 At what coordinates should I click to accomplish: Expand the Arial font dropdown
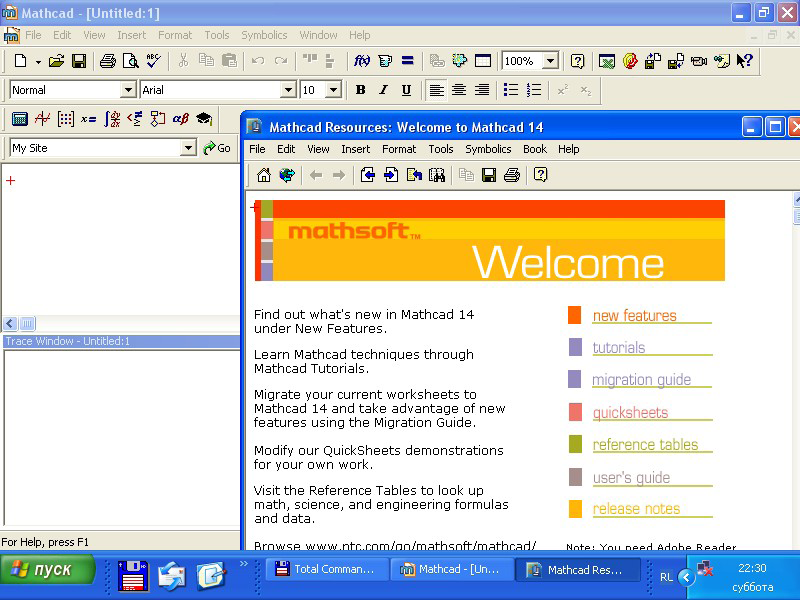point(289,90)
